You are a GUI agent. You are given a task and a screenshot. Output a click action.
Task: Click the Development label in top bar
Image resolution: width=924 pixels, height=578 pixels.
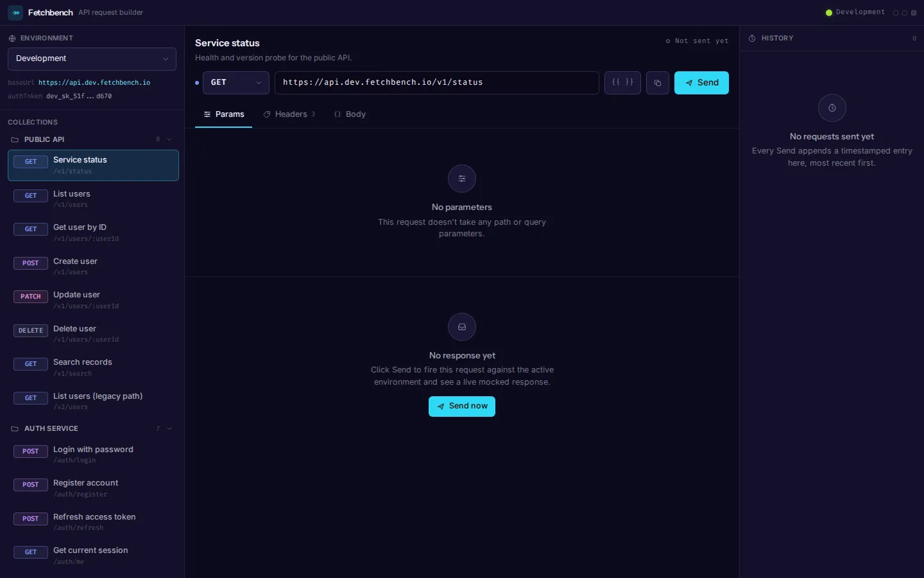pyautogui.click(x=860, y=12)
